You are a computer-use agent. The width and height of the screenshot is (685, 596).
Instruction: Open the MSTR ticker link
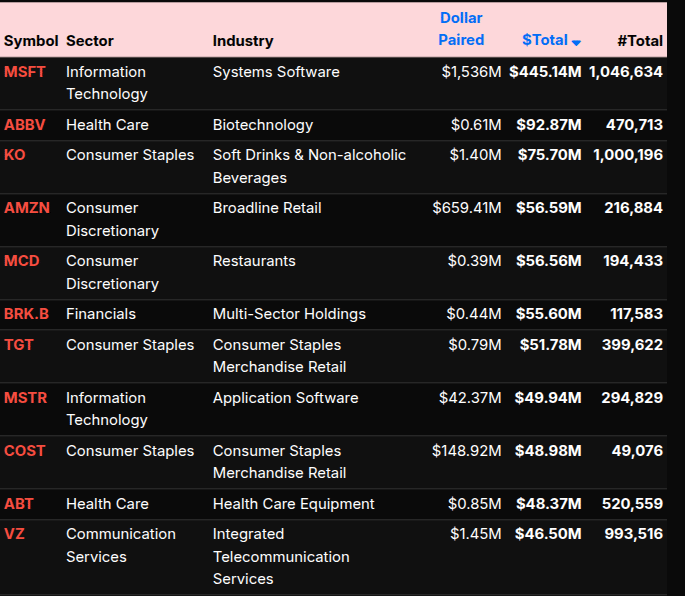(26, 398)
